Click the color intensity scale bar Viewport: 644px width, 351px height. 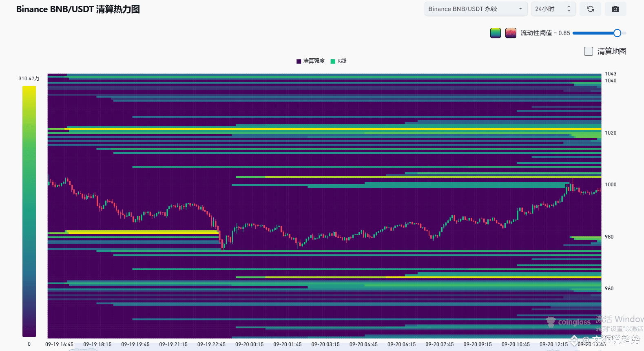point(29,211)
